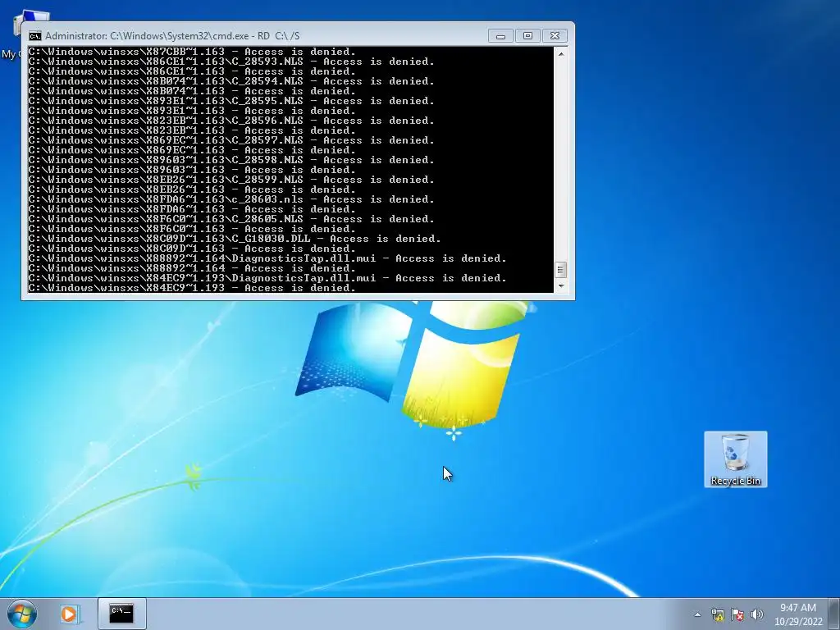This screenshot has width=840, height=630.
Task: Click the X84EC9~1.193\DiagnosticsTap.dll.mui line
Action: (x=267, y=278)
